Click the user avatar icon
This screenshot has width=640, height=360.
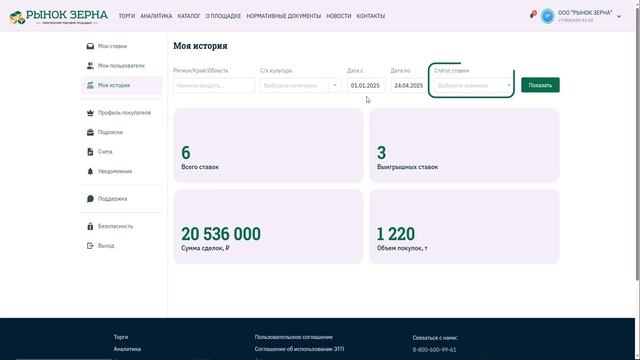(x=548, y=16)
